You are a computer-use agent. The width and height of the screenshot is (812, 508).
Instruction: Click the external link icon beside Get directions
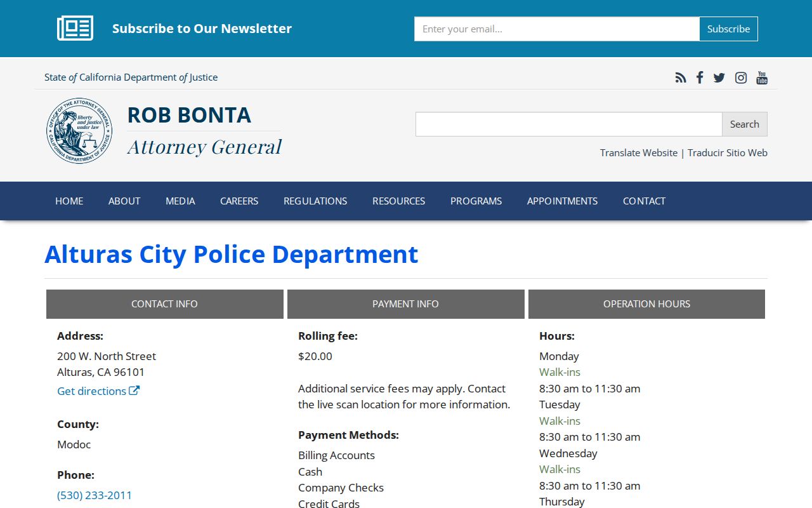tap(134, 391)
